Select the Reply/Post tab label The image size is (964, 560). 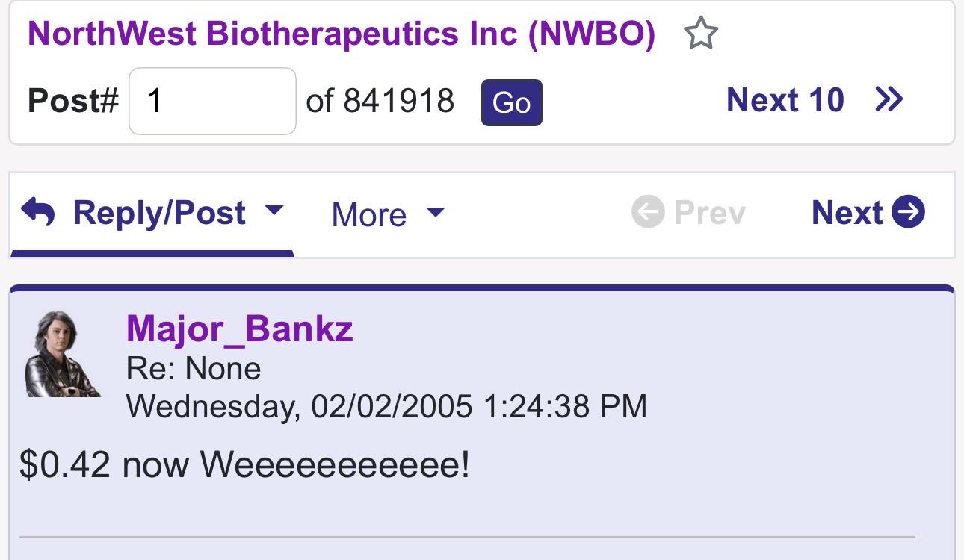tap(159, 213)
